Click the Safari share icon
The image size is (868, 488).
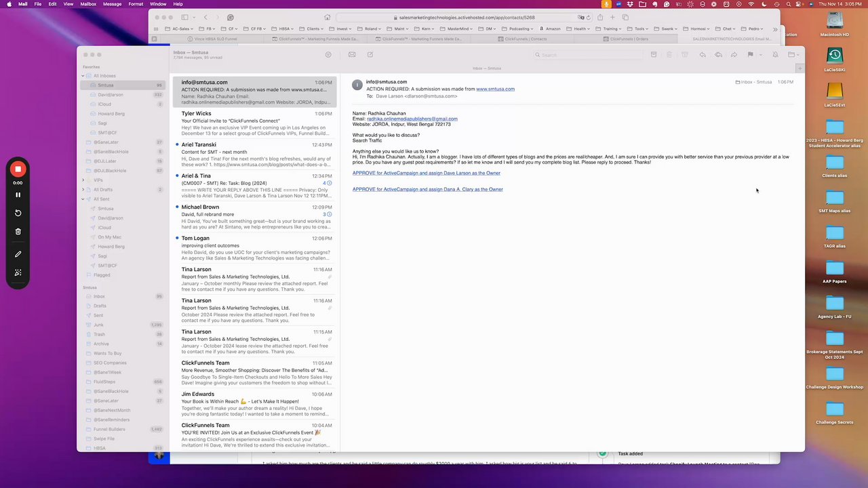[x=600, y=18]
